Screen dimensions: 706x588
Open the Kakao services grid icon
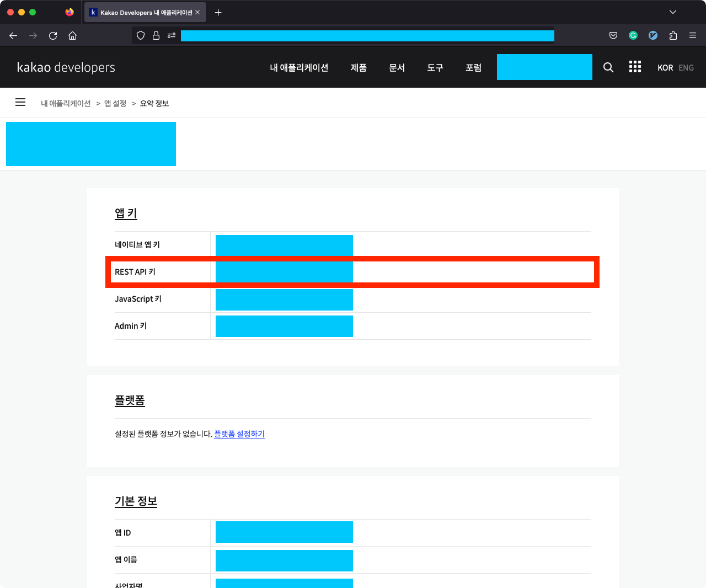[635, 67]
